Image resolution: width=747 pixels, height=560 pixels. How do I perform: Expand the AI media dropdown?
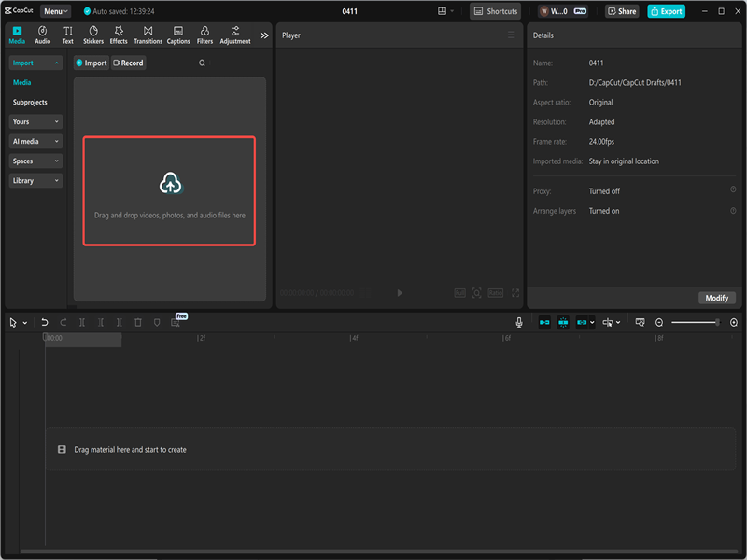tap(35, 141)
